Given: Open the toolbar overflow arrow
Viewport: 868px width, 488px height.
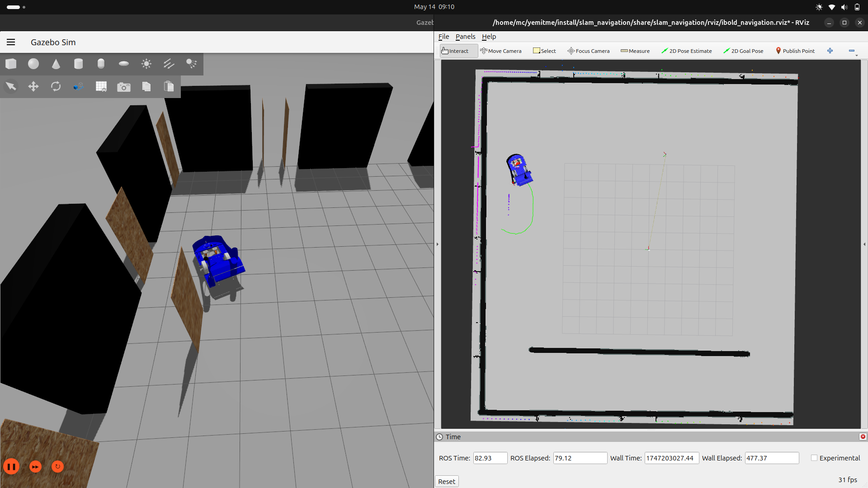Looking at the screenshot, I should pos(857,55).
